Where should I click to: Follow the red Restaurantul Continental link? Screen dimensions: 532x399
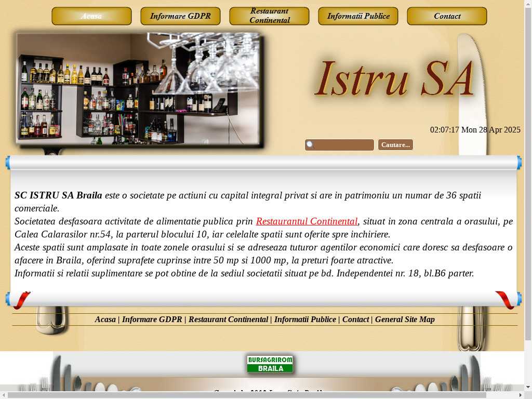[x=307, y=221]
